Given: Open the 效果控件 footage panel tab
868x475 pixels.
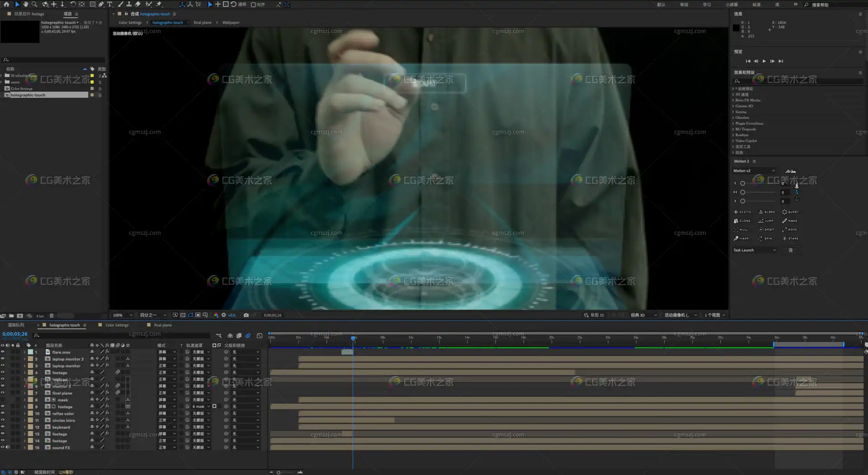Looking at the screenshot, I should (x=29, y=14).
